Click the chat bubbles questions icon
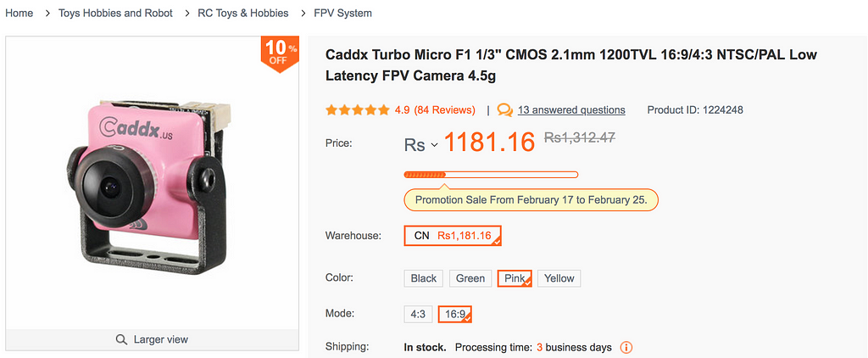Screen dimensions: 868x358 click(x=505, y=109)
